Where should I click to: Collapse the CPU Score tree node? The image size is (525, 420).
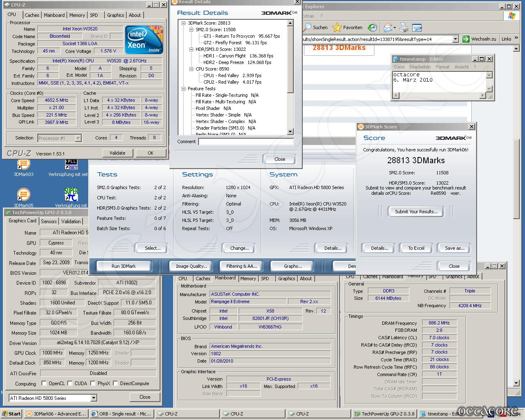[192, 69]
